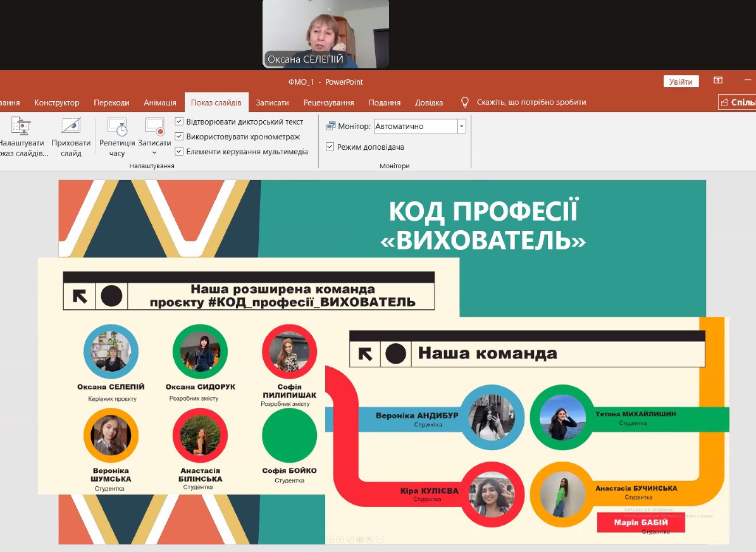Click the faint next-slide arrow on the slide
The height and width of the screenshot is (552, 756).
click(x=340, y=539)
